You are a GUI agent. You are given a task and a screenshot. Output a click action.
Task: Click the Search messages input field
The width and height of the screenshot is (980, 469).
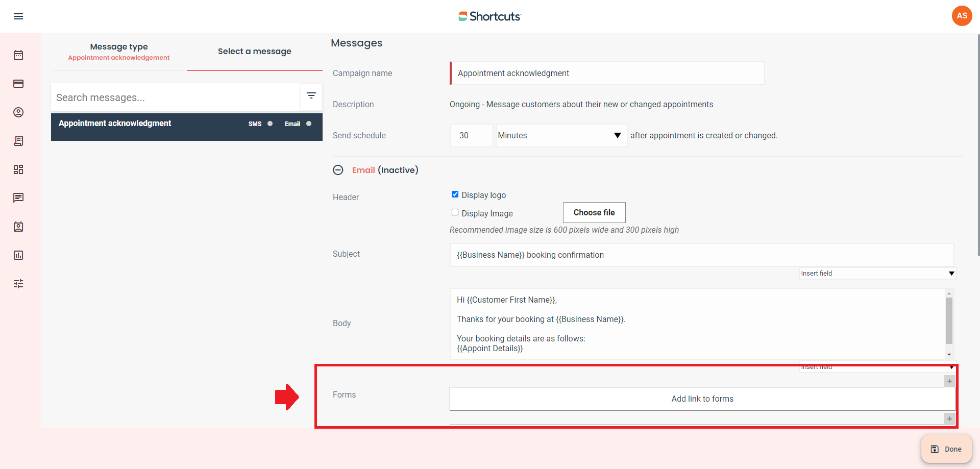pyautogui.click(x=175, y=97)
